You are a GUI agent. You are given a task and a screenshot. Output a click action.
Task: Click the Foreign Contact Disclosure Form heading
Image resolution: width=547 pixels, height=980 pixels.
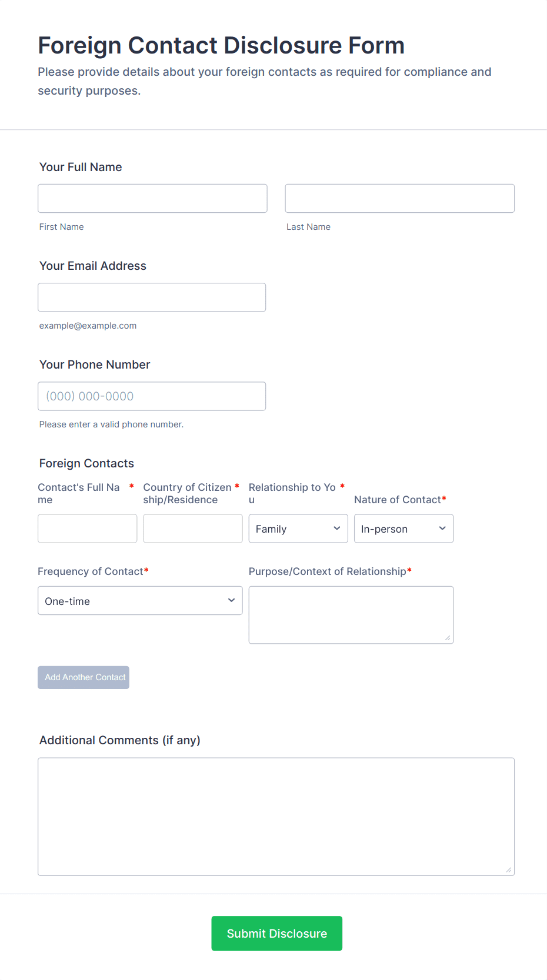[221, 45]
